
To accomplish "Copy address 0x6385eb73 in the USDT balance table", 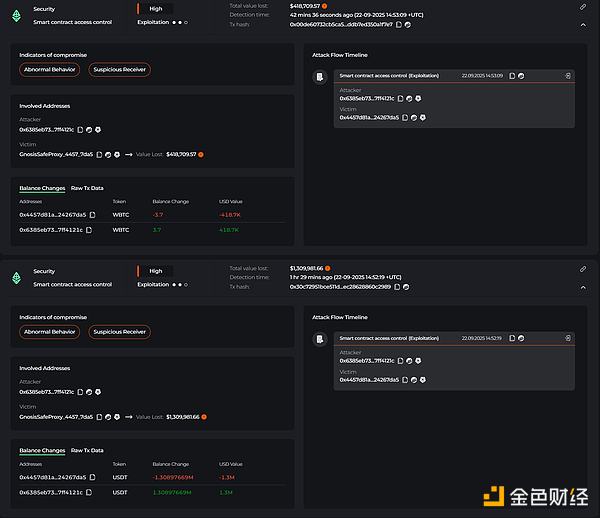I will click(x=91, y=492).
